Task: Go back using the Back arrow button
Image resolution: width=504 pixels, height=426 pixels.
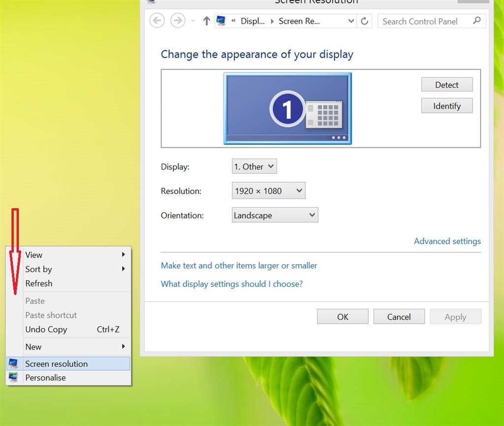Action: pos(157,21)
